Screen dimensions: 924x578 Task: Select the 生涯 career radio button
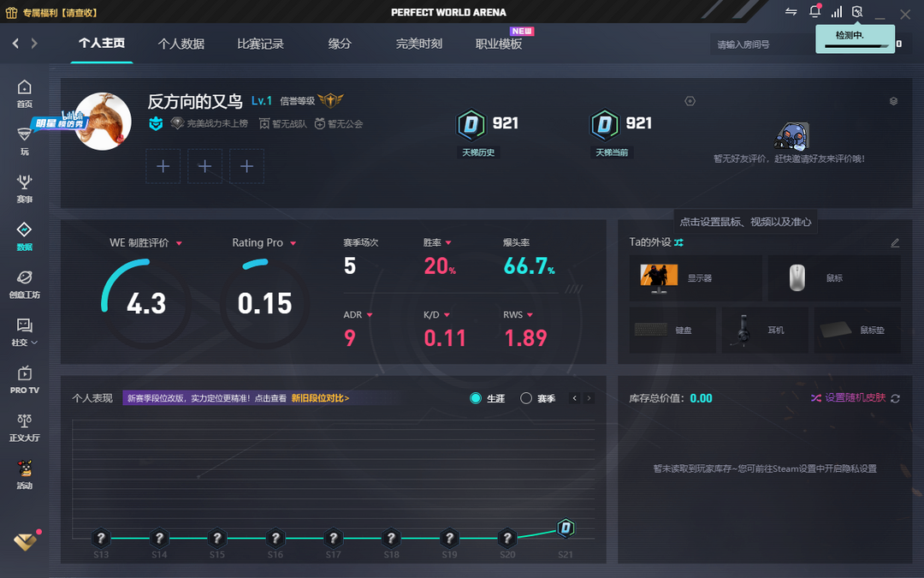[476, 398]
